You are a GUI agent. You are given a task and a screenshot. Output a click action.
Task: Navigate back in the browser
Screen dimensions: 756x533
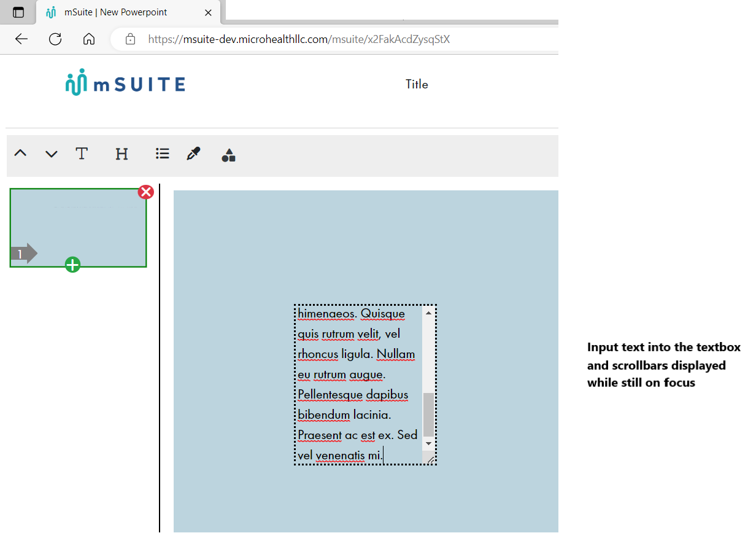pyautogui.click(x=21, y=39)
